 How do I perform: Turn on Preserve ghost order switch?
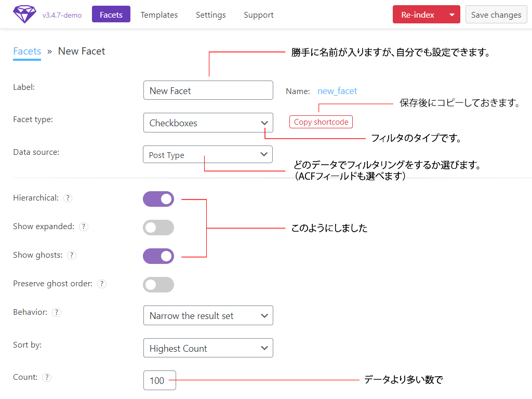coord(158,285)
